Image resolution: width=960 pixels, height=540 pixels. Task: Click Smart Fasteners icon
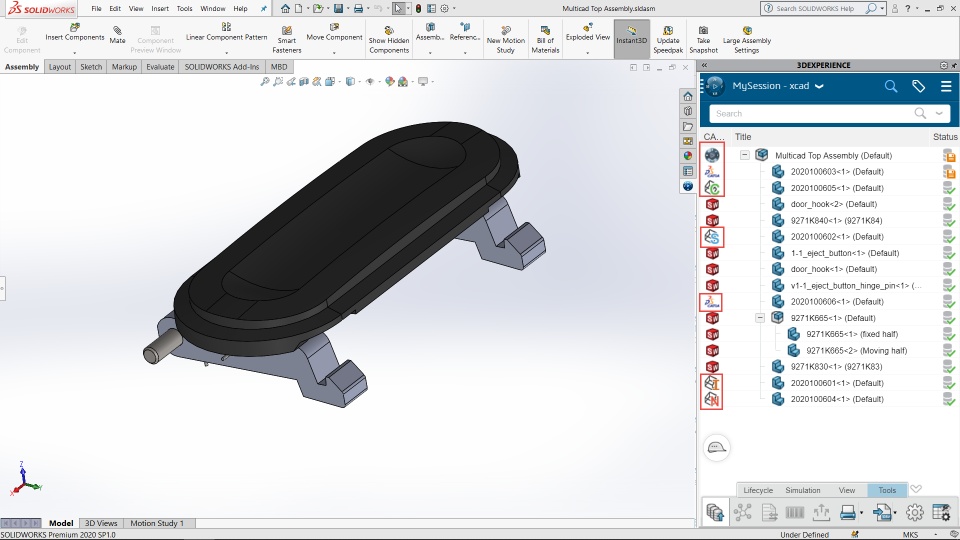(287, 40)
